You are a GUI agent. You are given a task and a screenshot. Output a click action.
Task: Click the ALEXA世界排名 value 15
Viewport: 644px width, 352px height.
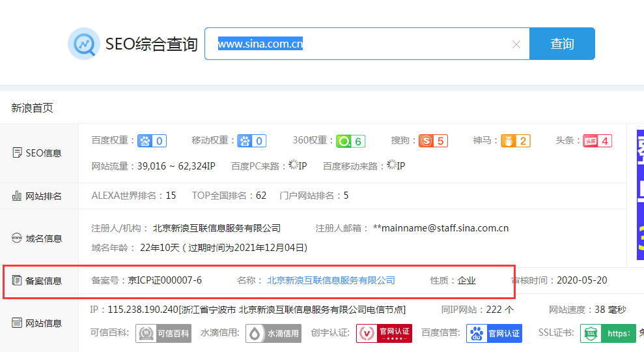(171, 196)
